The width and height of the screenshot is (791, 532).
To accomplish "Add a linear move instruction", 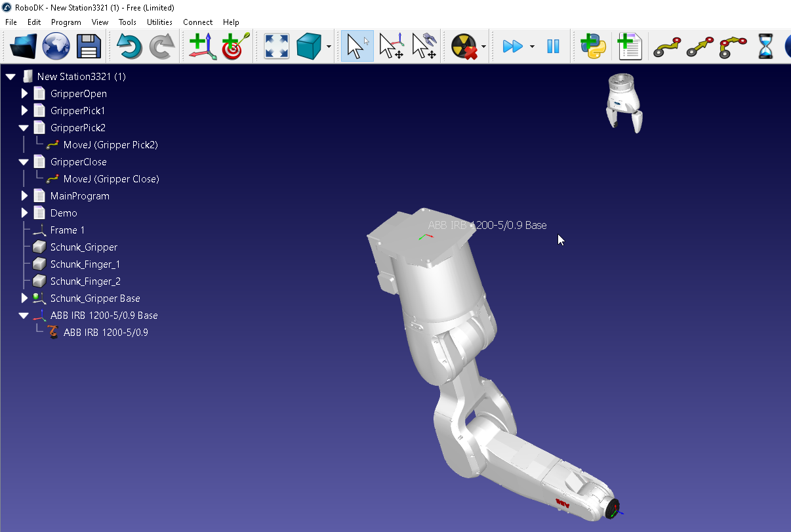I will tap(700, 47).
